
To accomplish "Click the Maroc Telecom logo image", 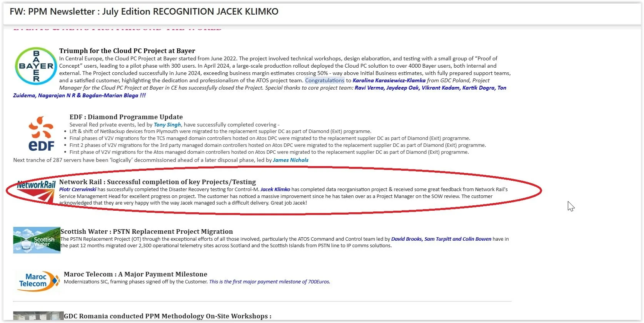I will [x=39, y=281].
